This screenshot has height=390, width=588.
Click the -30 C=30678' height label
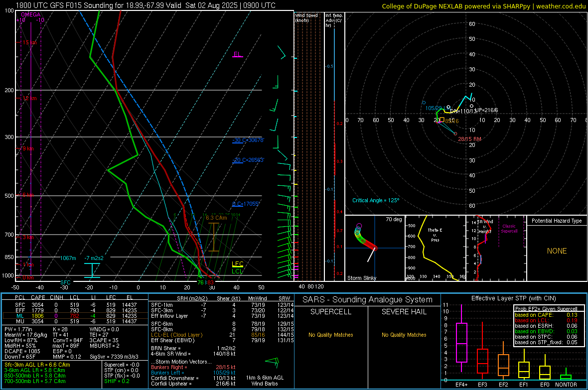click(248, 140)
